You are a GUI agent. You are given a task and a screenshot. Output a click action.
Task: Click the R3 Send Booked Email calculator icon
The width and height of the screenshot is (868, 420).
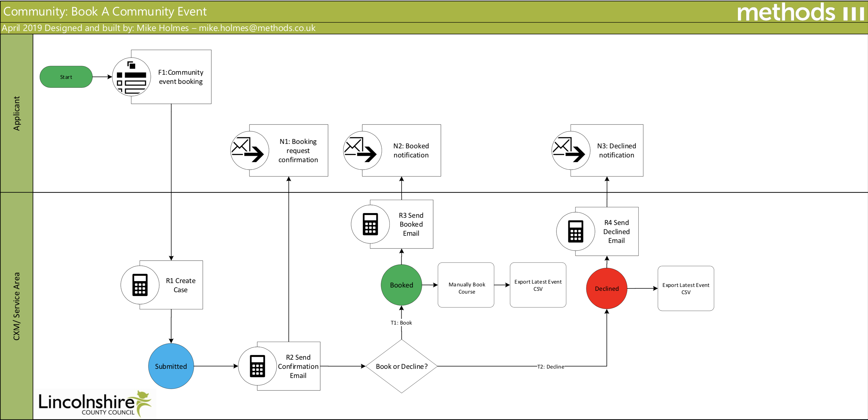[x=370, y=224]
